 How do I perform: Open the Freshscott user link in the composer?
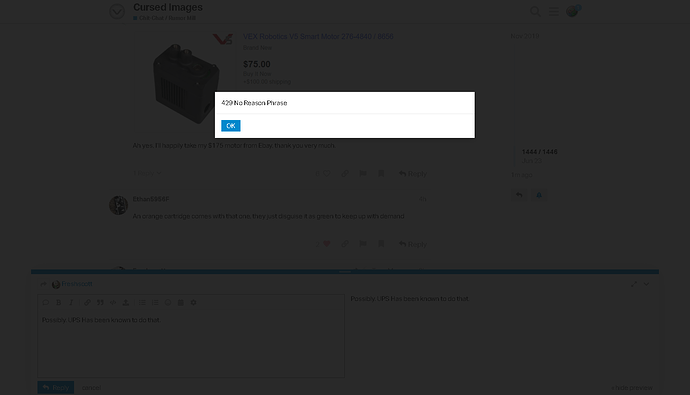click(x=77, y=284)
